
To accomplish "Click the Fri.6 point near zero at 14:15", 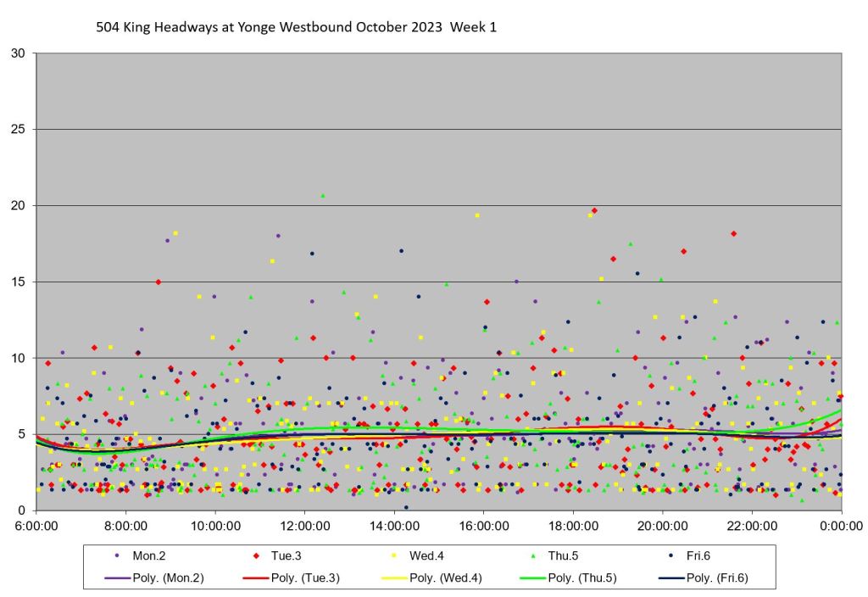I will (x=406, y=507).
